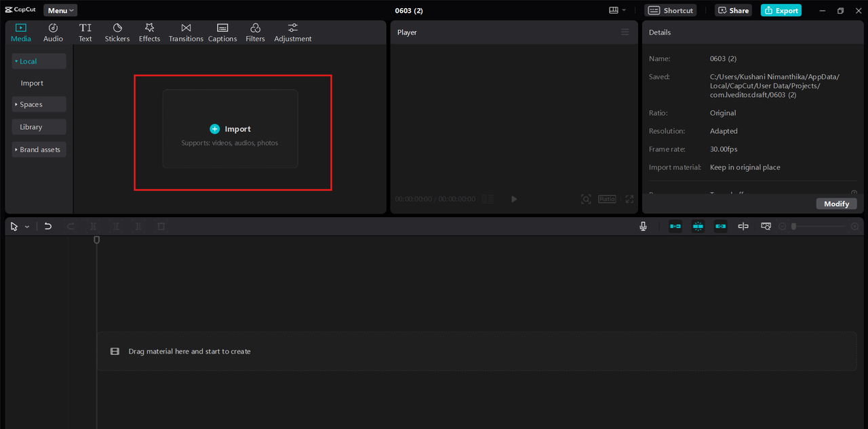This screenshot has height=429, width=868.
Task: Click the Modify button in Details
Action: (836, 204)
